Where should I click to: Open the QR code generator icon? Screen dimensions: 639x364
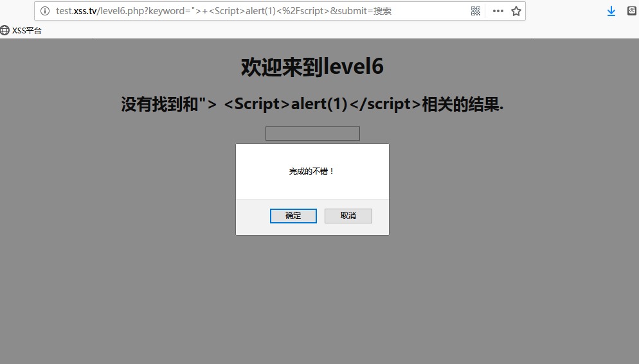click(476, 11)
